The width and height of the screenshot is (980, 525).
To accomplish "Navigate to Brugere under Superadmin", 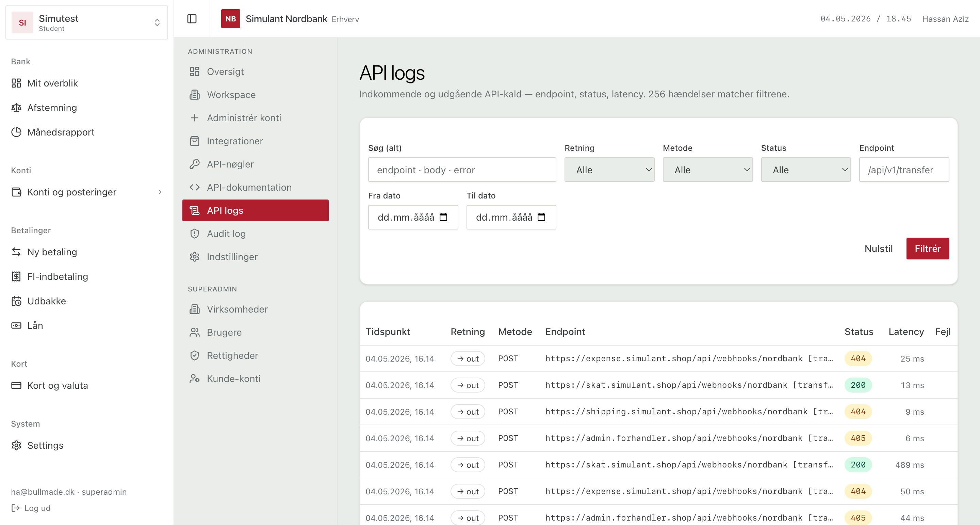I will click(255, 332).
